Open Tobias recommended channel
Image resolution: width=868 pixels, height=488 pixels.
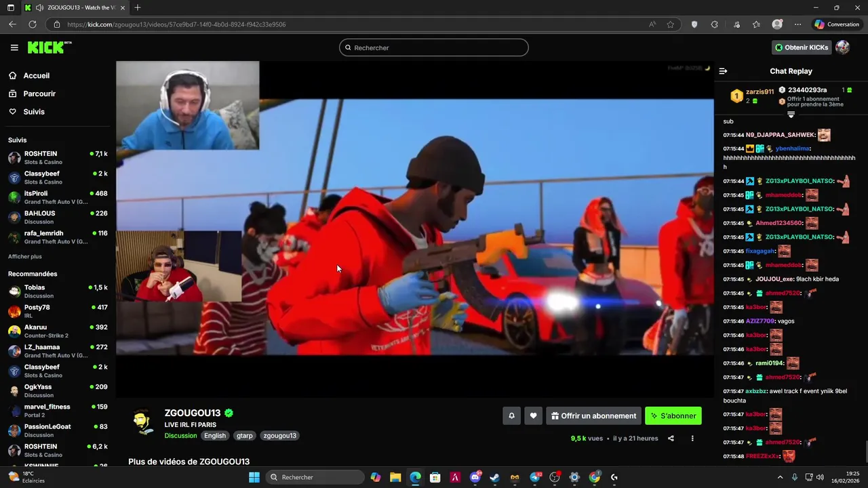click(58, 291)
